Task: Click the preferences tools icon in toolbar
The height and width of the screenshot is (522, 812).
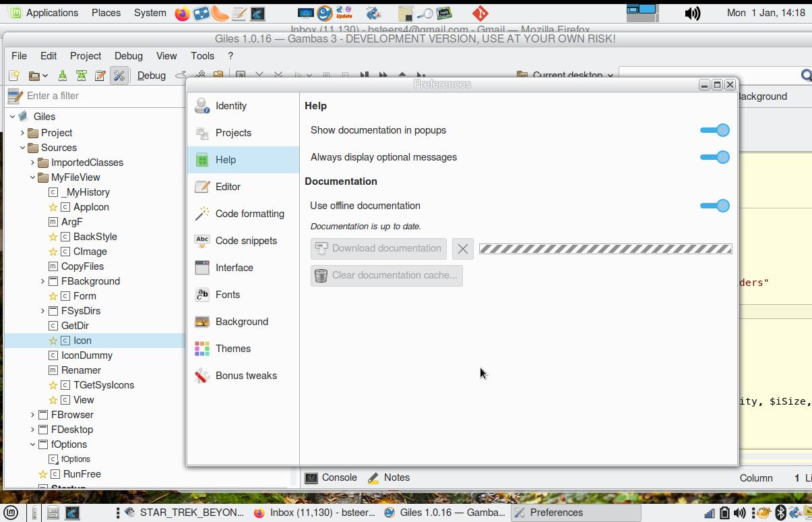Action: [x=119, y=76]
